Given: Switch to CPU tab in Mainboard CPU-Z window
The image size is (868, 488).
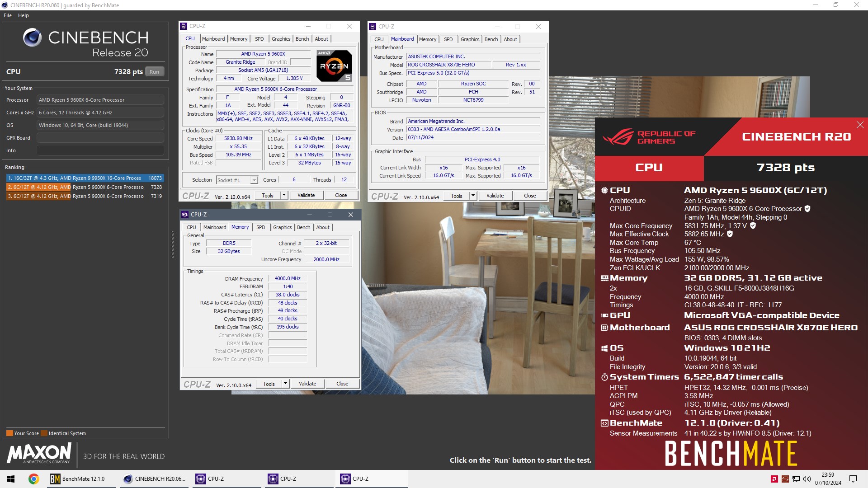Looking at the screenshot, I should (379, 39).
